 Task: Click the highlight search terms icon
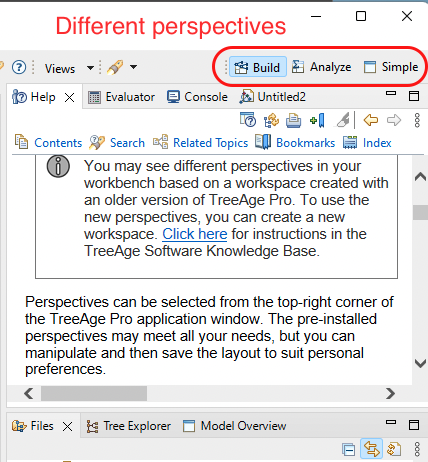pos(342,120)
